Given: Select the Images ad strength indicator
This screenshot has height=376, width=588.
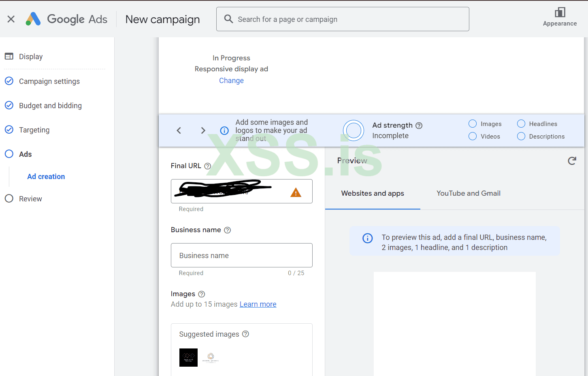Looking at the screenshot, I should coord(473,124).
